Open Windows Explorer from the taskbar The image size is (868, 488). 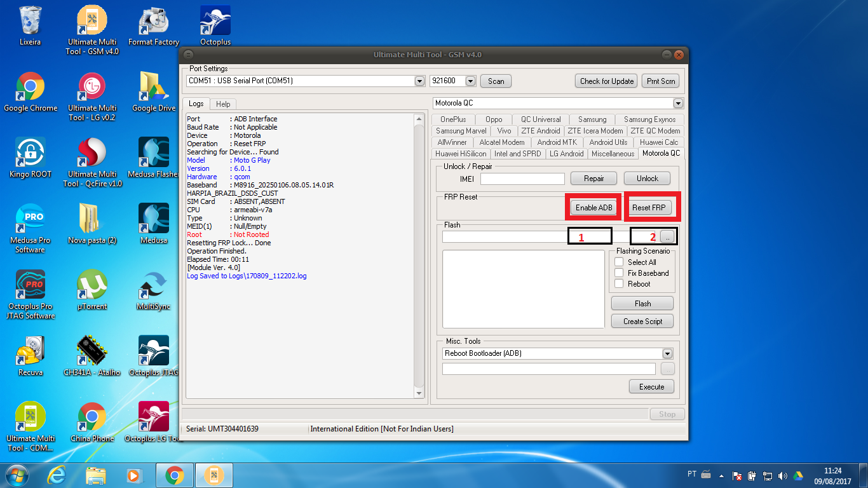[x=95, y=475]
